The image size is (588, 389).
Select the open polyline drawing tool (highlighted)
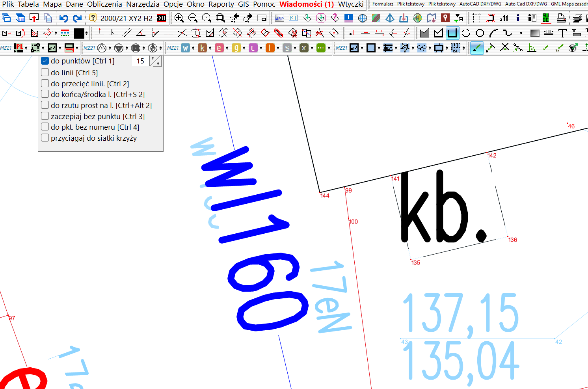coord(452,33)
